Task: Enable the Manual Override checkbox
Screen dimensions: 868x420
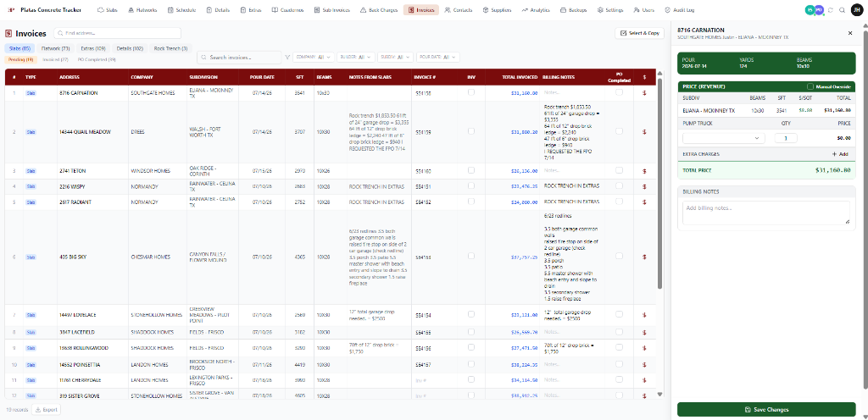Action: (810, 86)
